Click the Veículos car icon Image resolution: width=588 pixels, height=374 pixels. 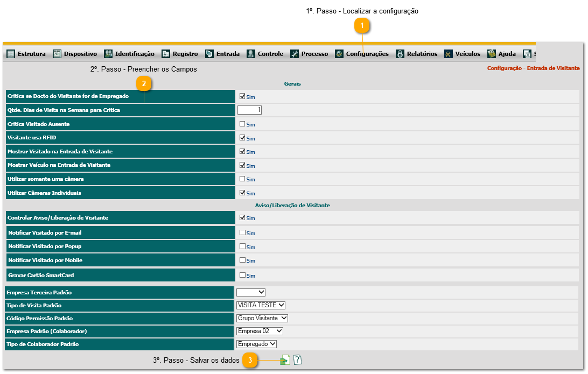[448, 54]
